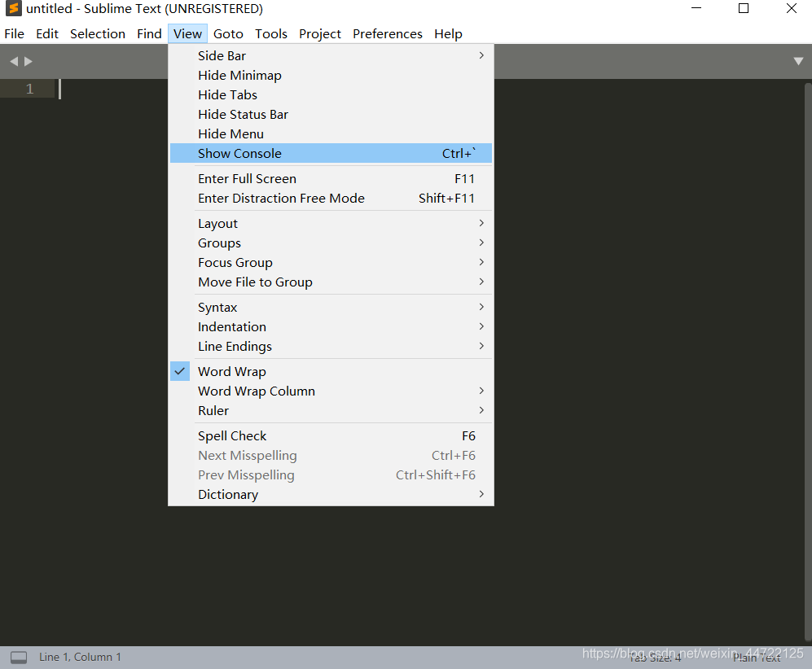Click the Line 1, Column 1 status text
Image resolution: width=812 pixels, height=669 pixels.
click(81, 657)
